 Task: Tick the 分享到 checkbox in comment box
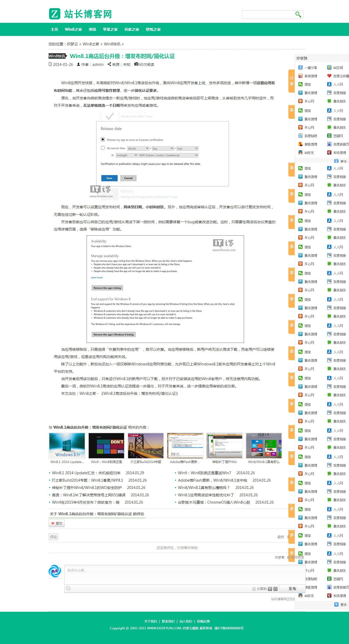pos(254,589)
